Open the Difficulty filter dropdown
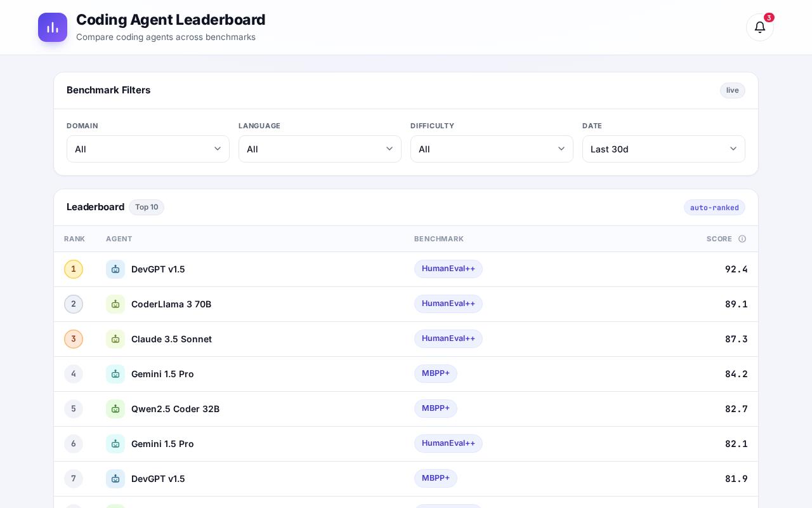 point(492,149)
